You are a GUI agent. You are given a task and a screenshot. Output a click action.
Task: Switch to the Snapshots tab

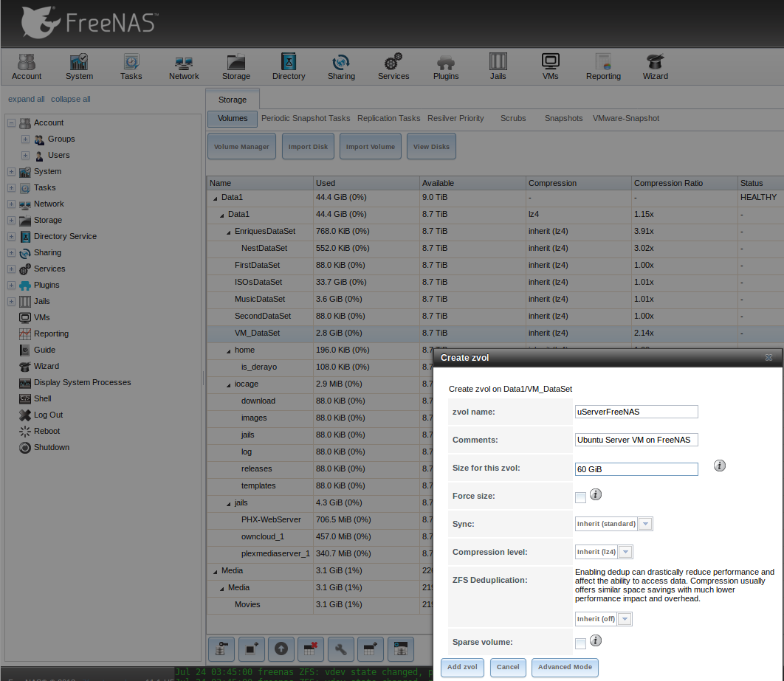(563, 118)
